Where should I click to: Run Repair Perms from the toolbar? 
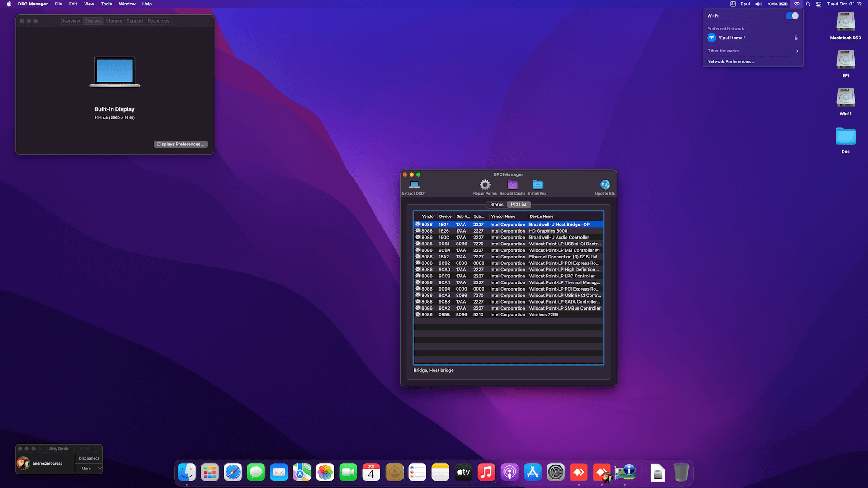(485, 185)
